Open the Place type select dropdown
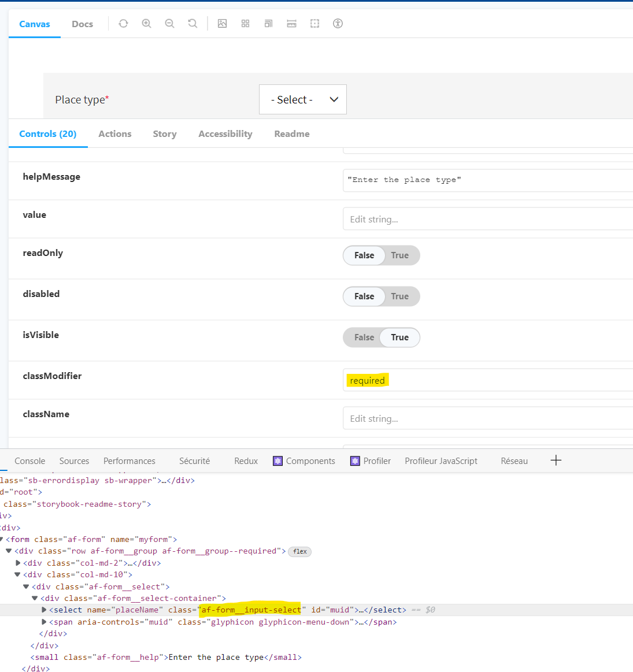 coord(302,99)
